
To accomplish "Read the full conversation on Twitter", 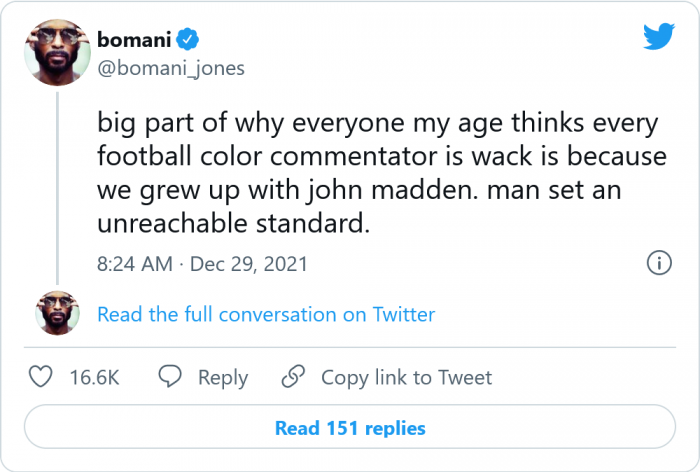I will pyautogui.click(x=266, y=314).
